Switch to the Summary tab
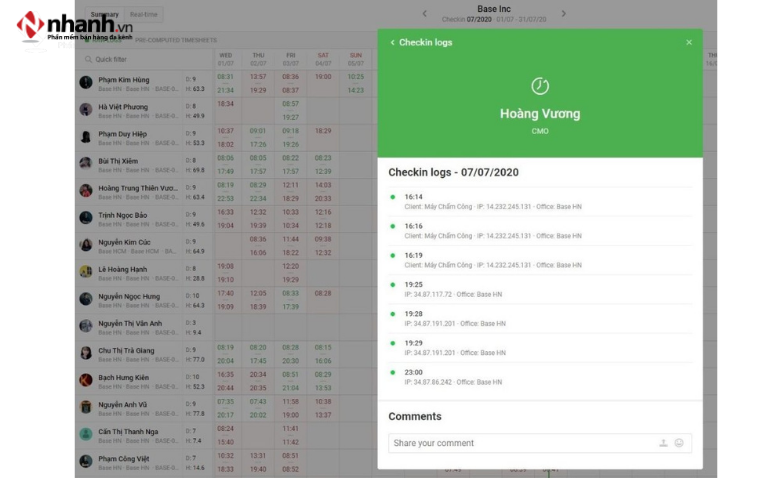Screen dimensions: 765x478 click(104, 15)
